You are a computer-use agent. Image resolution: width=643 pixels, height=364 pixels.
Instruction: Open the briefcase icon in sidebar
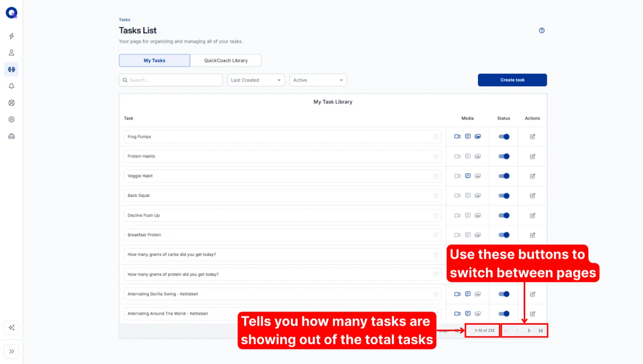coord(12,136)
